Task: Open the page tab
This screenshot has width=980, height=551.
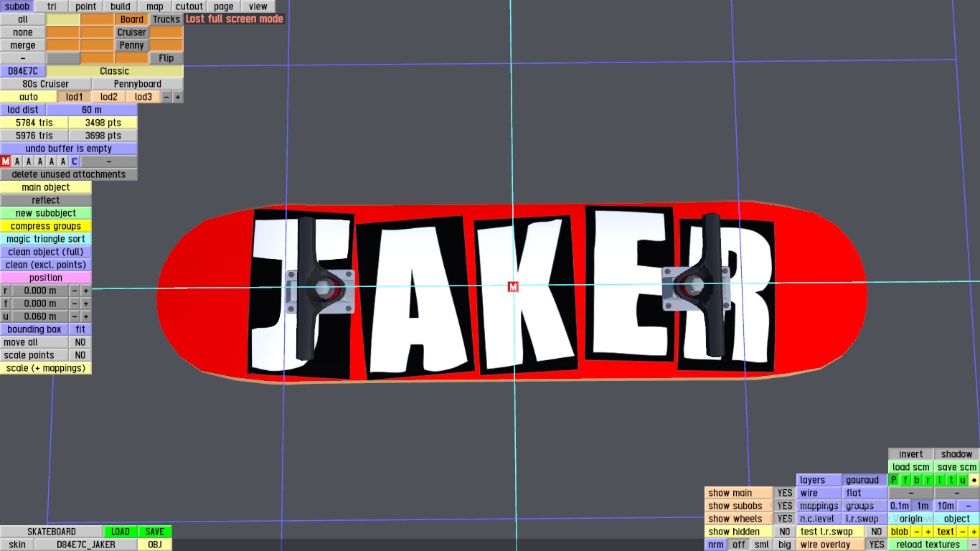Action: pos(224,6)
